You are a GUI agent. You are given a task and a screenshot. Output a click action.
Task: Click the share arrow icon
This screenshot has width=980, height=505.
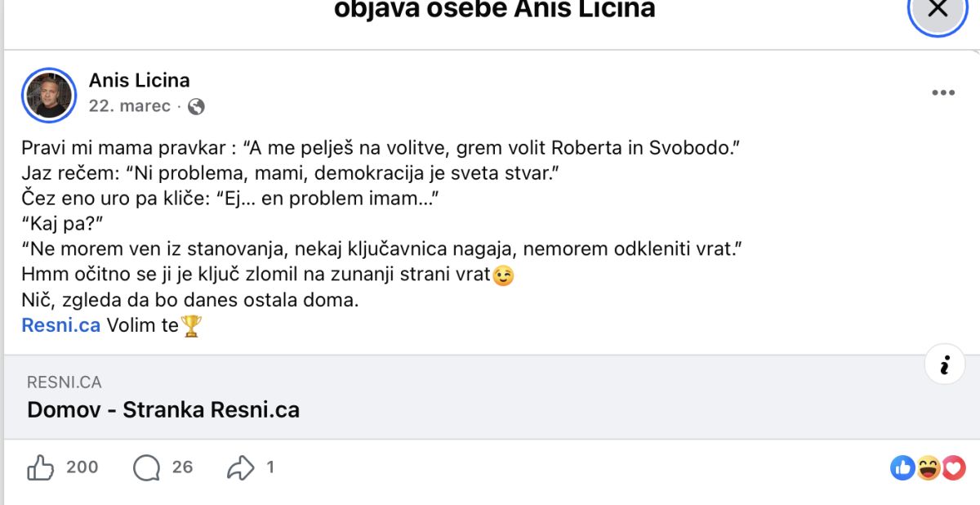(241, 468)
